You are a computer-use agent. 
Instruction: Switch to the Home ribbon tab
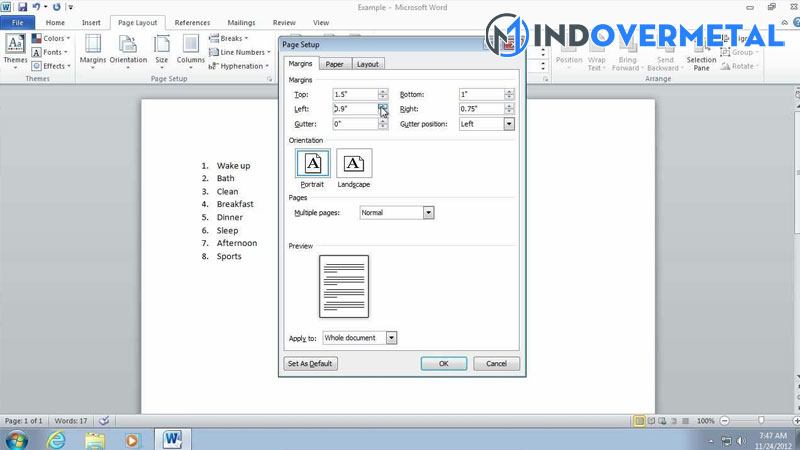[55, 22]
